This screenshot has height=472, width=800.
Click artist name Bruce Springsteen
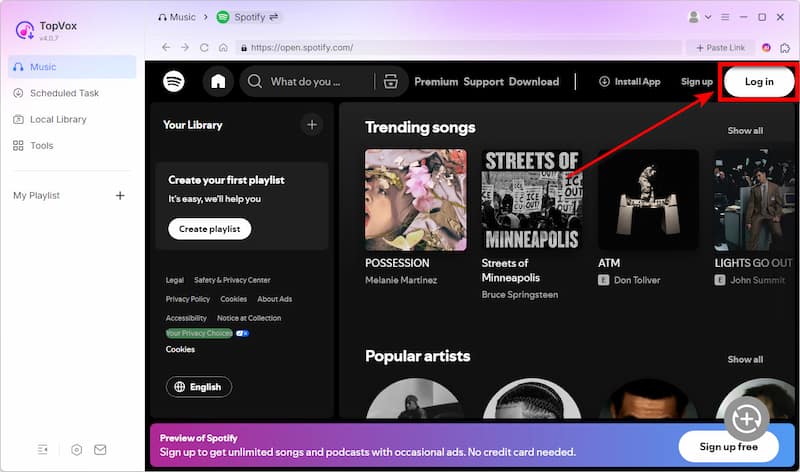pyautogui.click(x=520, y=294)
